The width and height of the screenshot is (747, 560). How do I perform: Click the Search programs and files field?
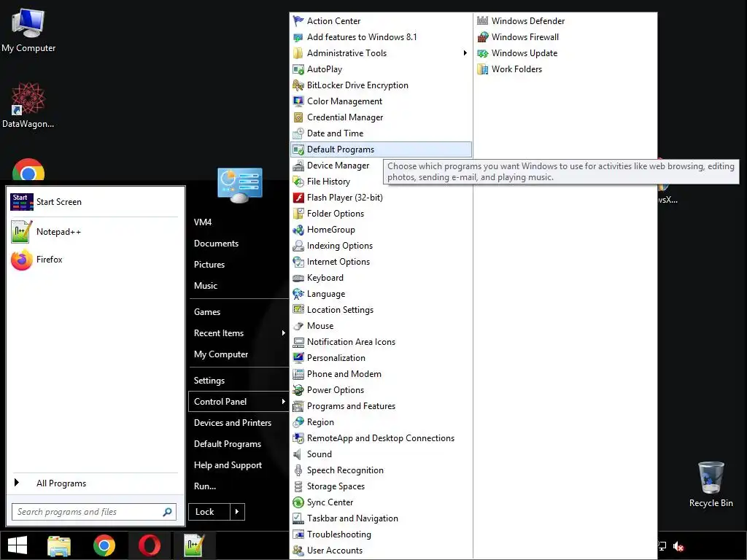tap(94, 512)
